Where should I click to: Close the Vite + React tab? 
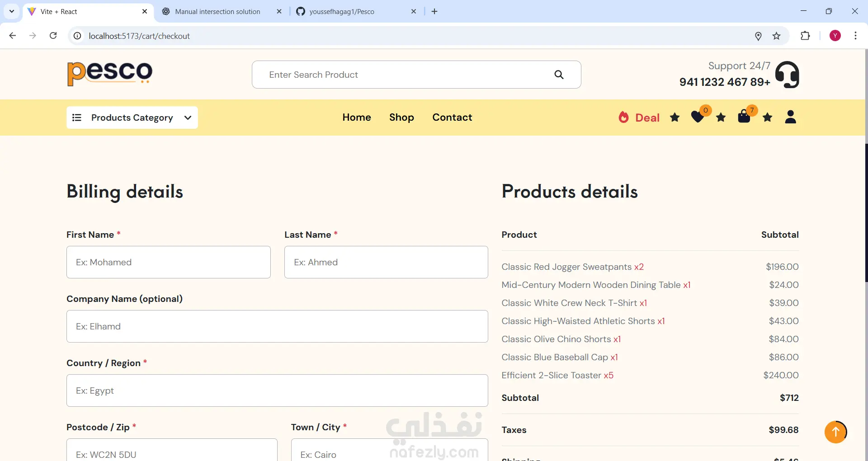(x=145, y=11)
